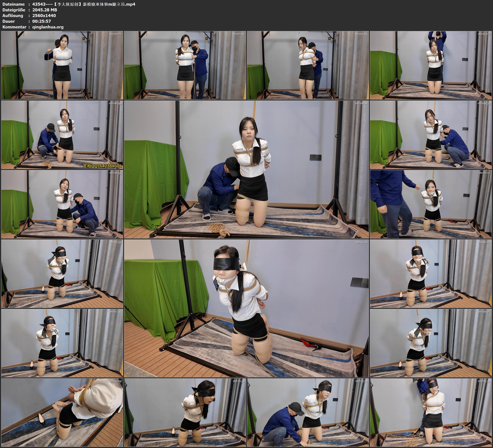
Task: Select the frame timestamped 00:02:43
Action: pyautogui.click(x=185, y=65)
